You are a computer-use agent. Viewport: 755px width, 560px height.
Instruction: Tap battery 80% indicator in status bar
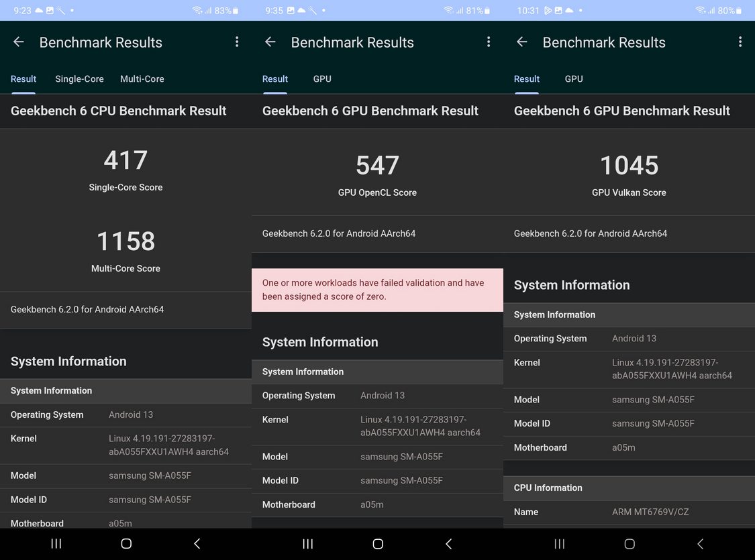click(729, 11)
